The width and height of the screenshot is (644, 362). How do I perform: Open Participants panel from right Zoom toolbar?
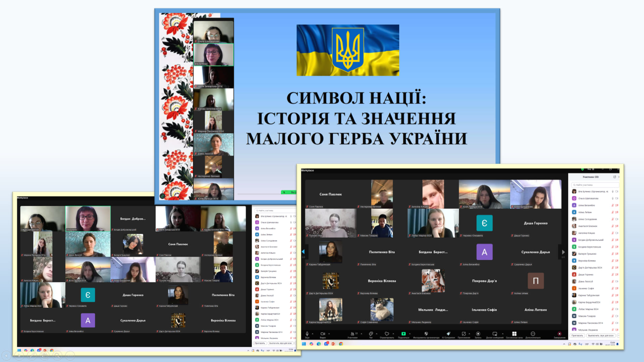click(353, 334)
